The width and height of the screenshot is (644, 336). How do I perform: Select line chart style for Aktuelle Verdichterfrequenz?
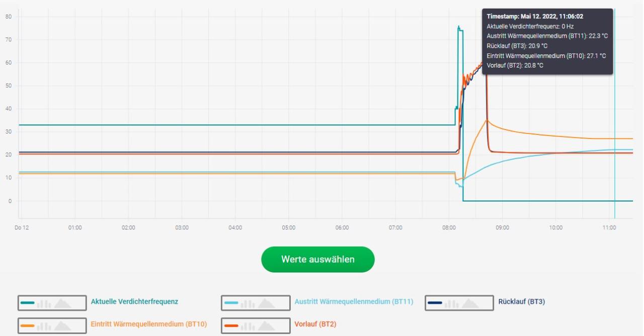[x=28, y=303]
